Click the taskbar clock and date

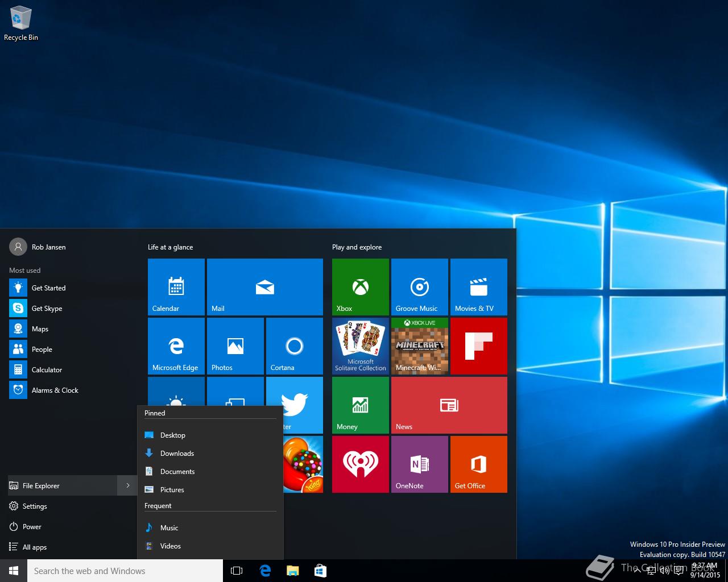point(705,570)
